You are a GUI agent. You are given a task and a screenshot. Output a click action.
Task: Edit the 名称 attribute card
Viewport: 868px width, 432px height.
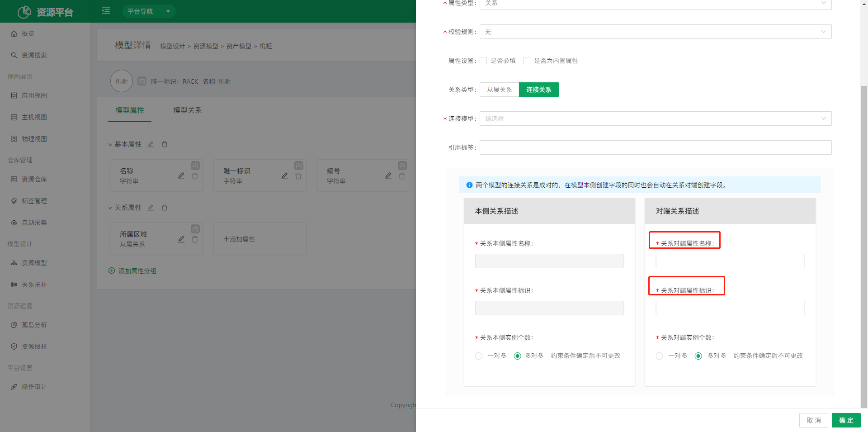point(181,176)
